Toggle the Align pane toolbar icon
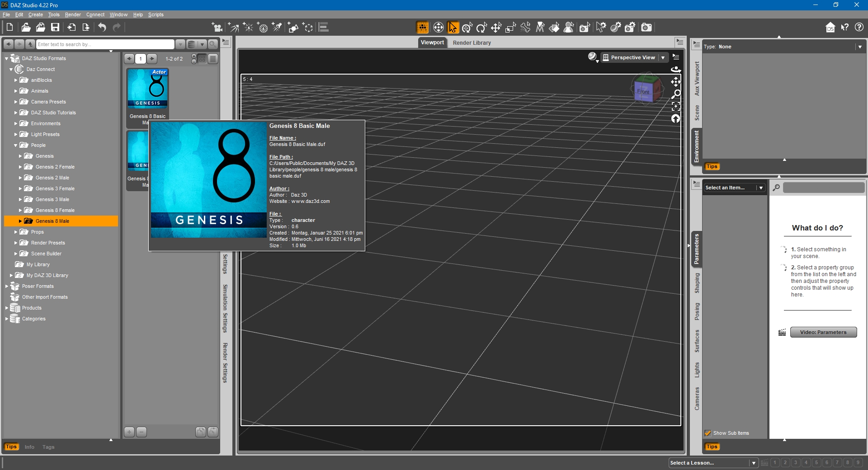This screenshot has width=868, height=470. [x=324, y=28]
